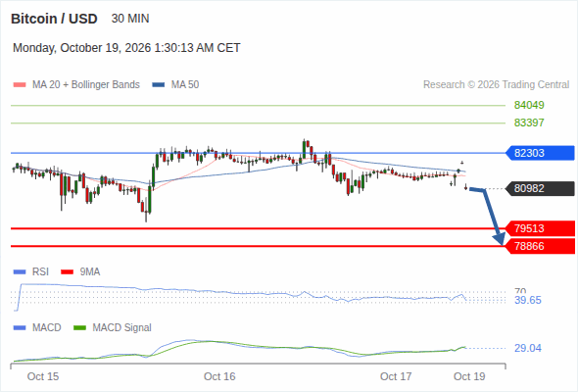
Task: Click the MA 50 blue legend swatch
Action: 159,85
